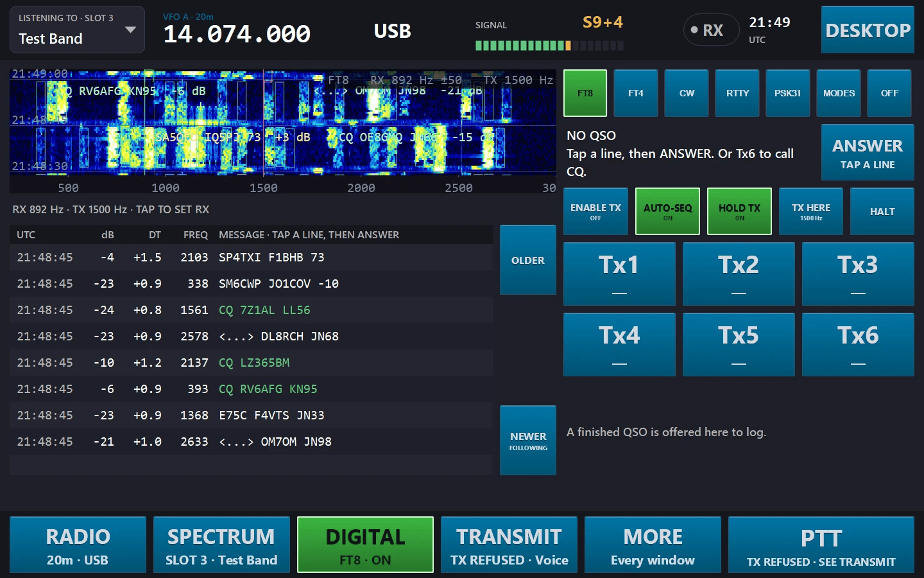Click the RX status indicator
The image size is (924, 578).
point(712,30)
